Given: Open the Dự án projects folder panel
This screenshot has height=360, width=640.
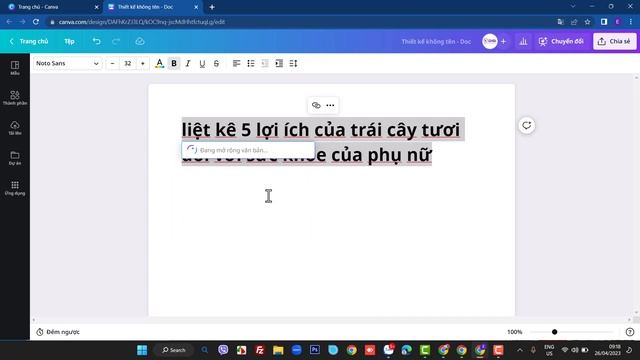Looking at the screenshot, I should (x=15, y=158).
